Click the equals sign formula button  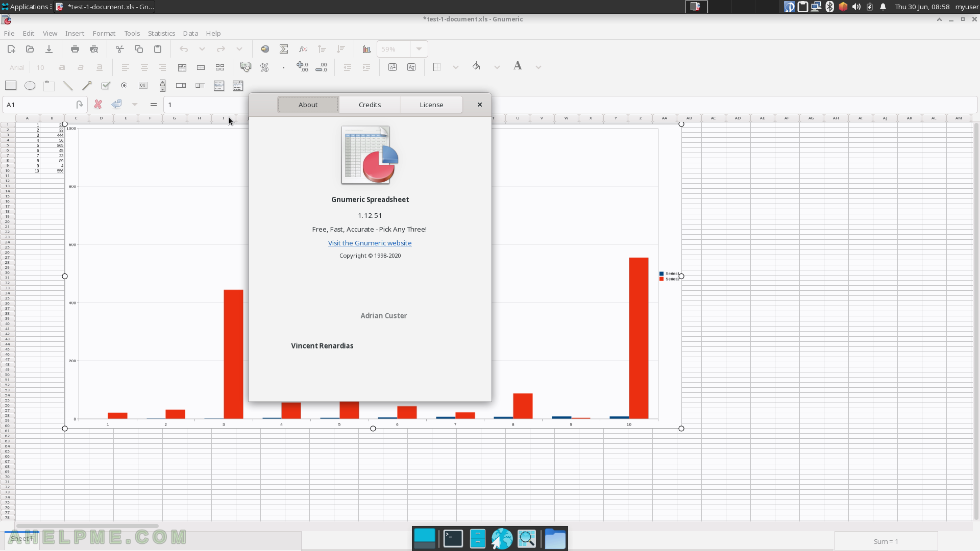click(x=153, y=105)
